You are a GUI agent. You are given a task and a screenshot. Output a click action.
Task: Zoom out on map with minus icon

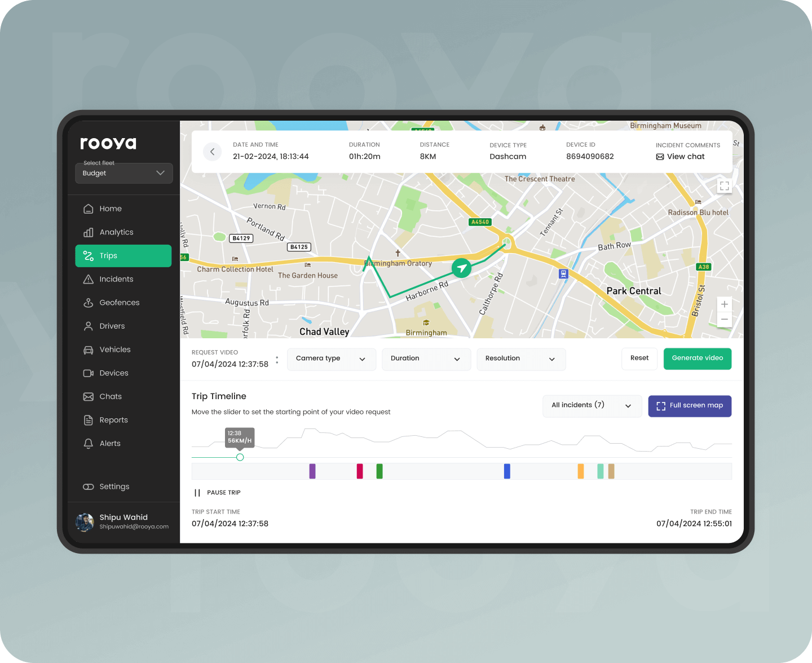pyautogui.click(x=725, y=320)
